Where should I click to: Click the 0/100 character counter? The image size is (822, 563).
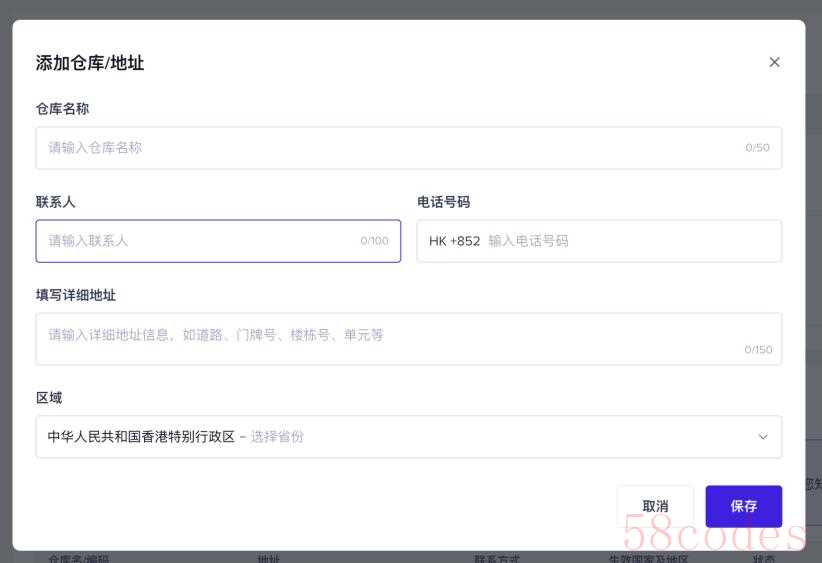click(374, 241)
